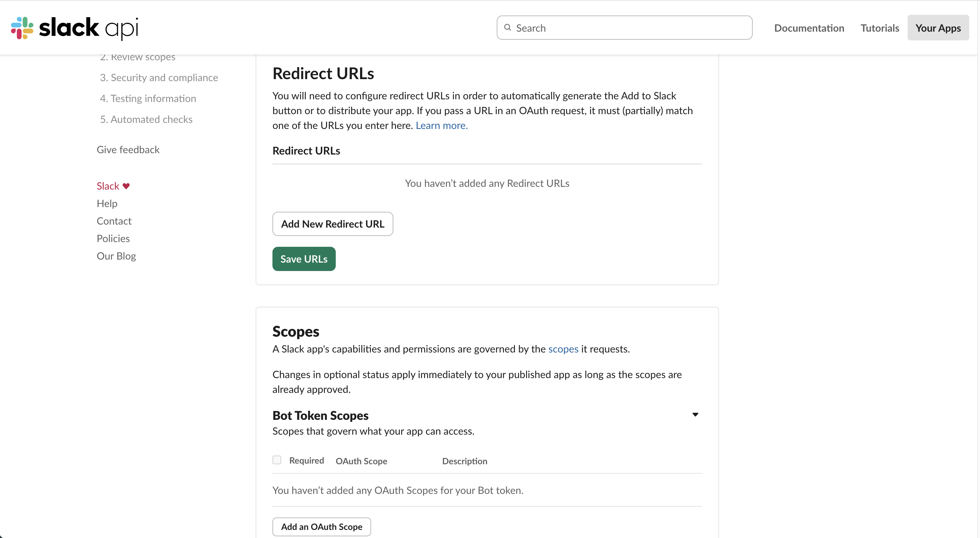Screen dimensions: 980x538
Task: Switch to the Tutorials section
Action: (880, 28)
